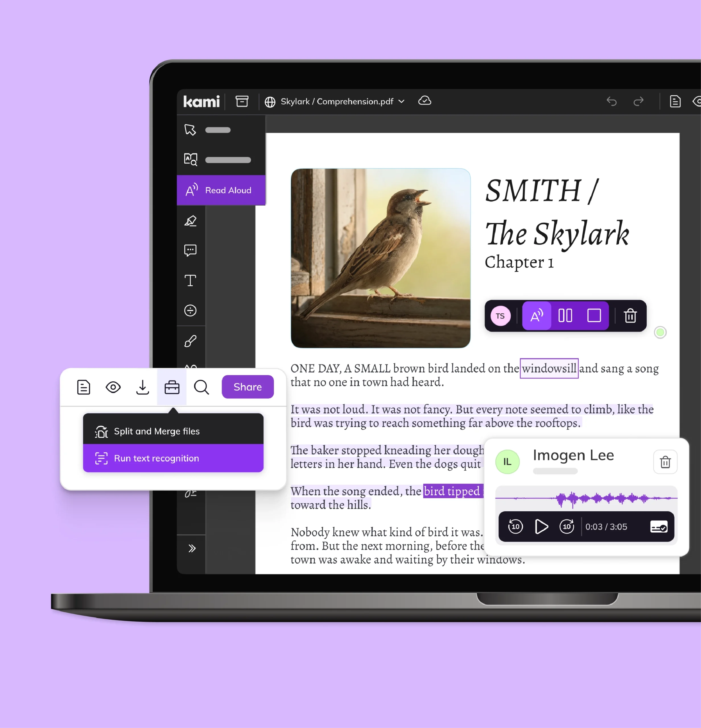Click the Imogen Lee name
Image resolution: width=701 pixels, height=728 pixels.
point(573,455)
